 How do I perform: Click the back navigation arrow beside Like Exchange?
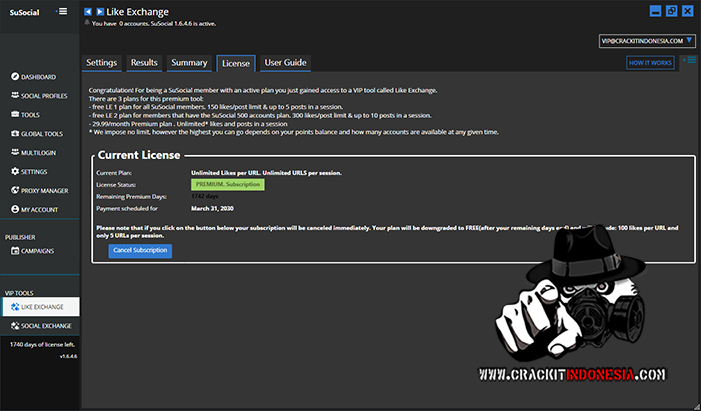tap(88, 11)
